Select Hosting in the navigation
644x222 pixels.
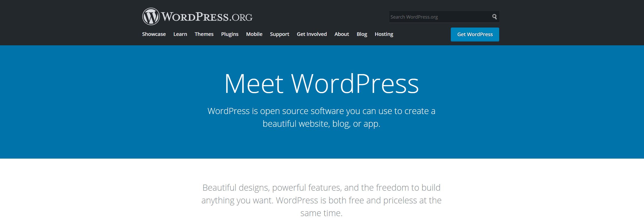[x=384, y=34]
